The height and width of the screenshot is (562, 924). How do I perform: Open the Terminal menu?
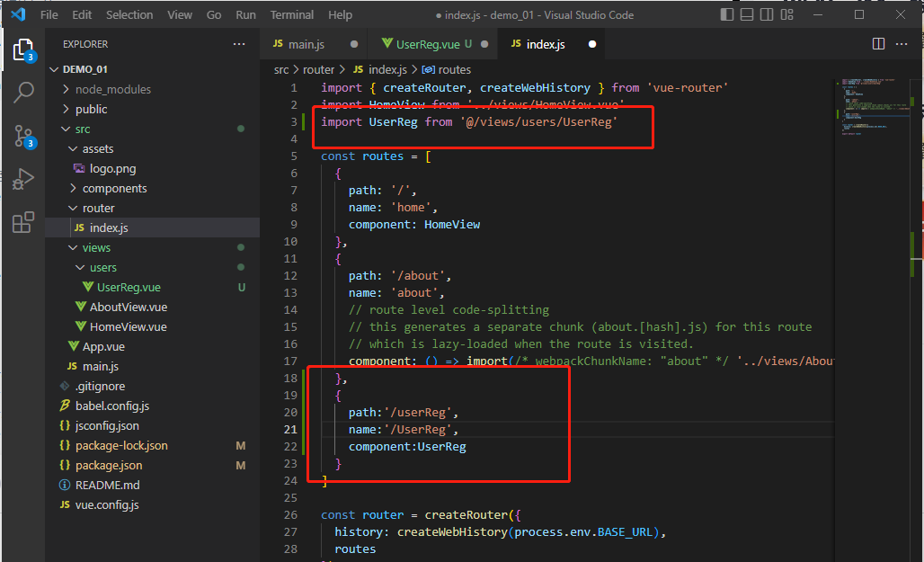pos(292,15)
